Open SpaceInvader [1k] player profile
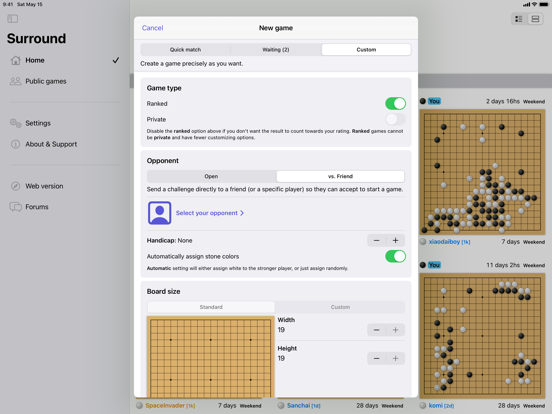This screenshot has height=414, width=552. click(x=170, y=406)
